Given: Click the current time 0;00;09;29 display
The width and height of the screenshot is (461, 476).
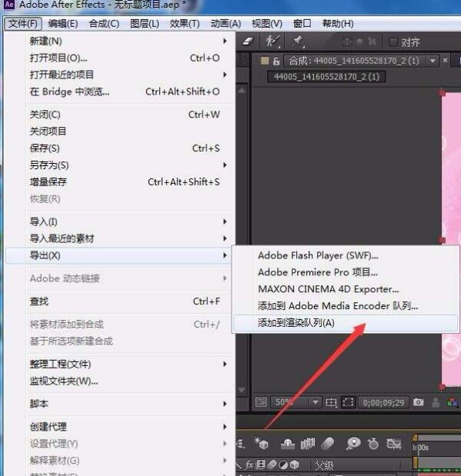Looking at the screenshot, I should point(383,402).
